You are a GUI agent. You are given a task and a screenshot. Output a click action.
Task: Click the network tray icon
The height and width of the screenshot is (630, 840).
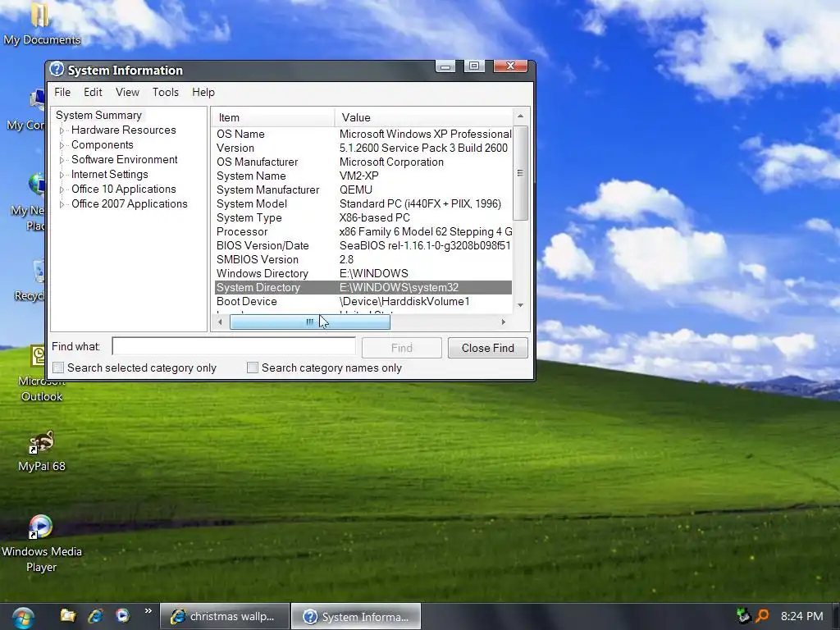pos(743,616)
